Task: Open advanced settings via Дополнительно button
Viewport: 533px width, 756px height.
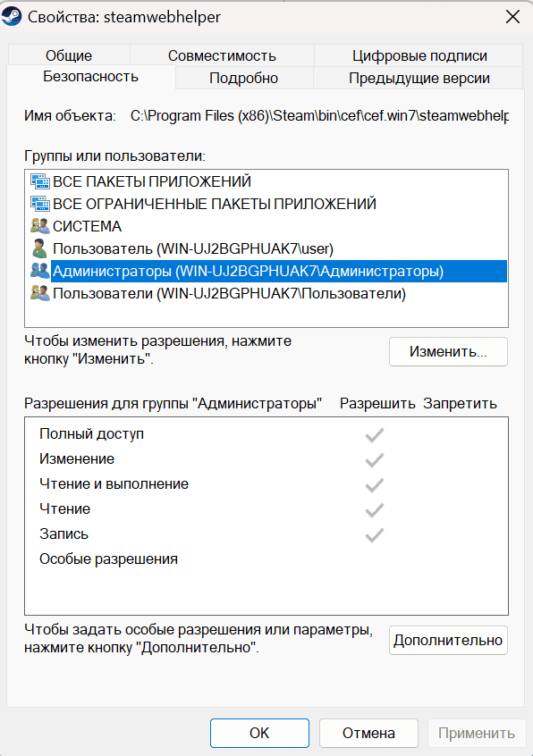Action: pyautogui.click(x=448, y=641)
